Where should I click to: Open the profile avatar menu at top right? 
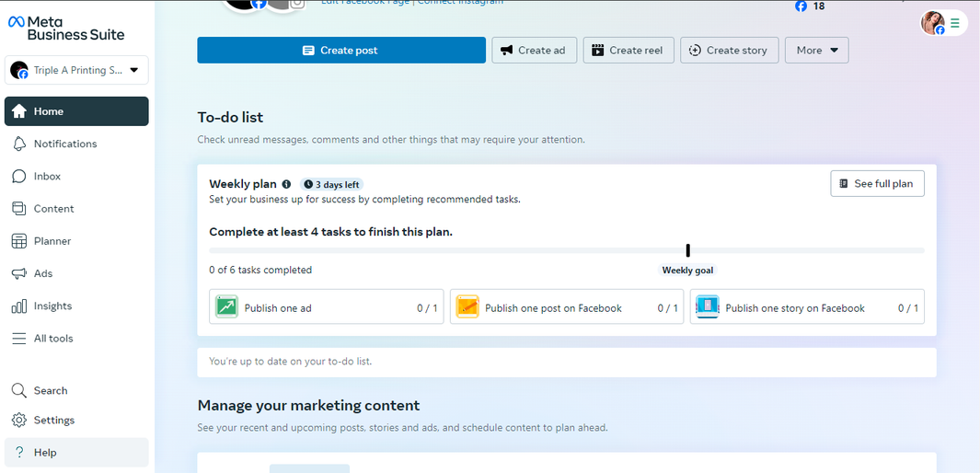point(944,23)
